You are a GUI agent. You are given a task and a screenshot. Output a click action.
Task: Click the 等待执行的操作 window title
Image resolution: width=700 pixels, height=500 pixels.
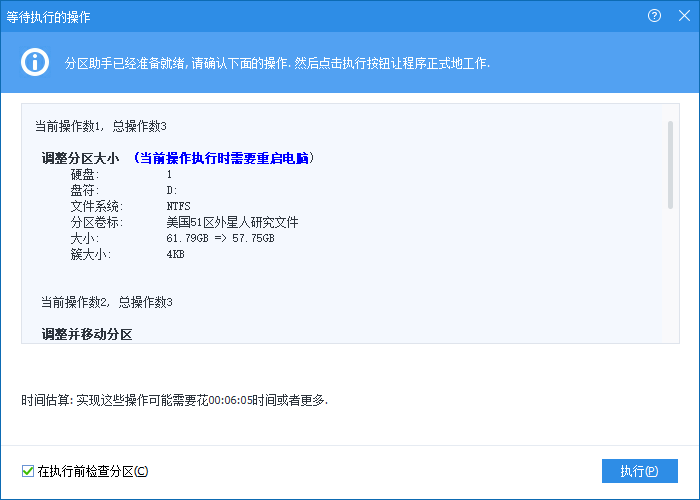(48, 17)
